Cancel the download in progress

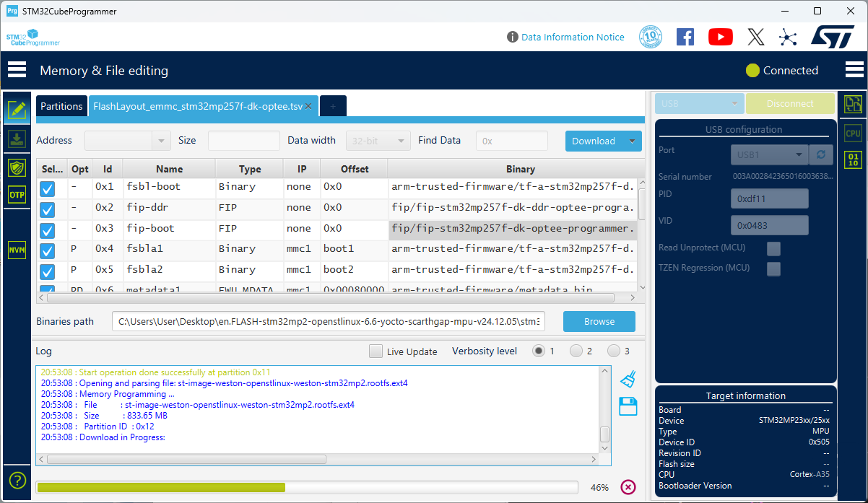pyautogui.click(x=628, y=487)
